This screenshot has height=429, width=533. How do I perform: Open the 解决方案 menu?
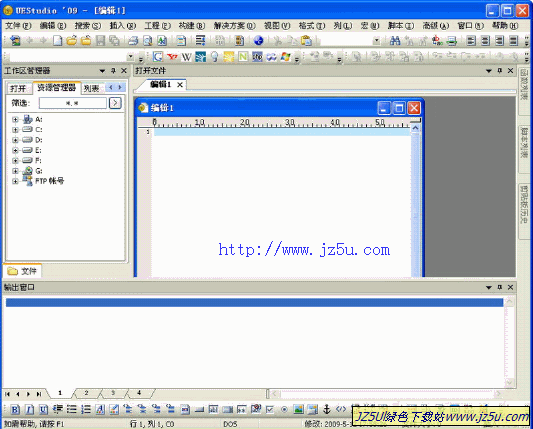click(x=234, y=25)
